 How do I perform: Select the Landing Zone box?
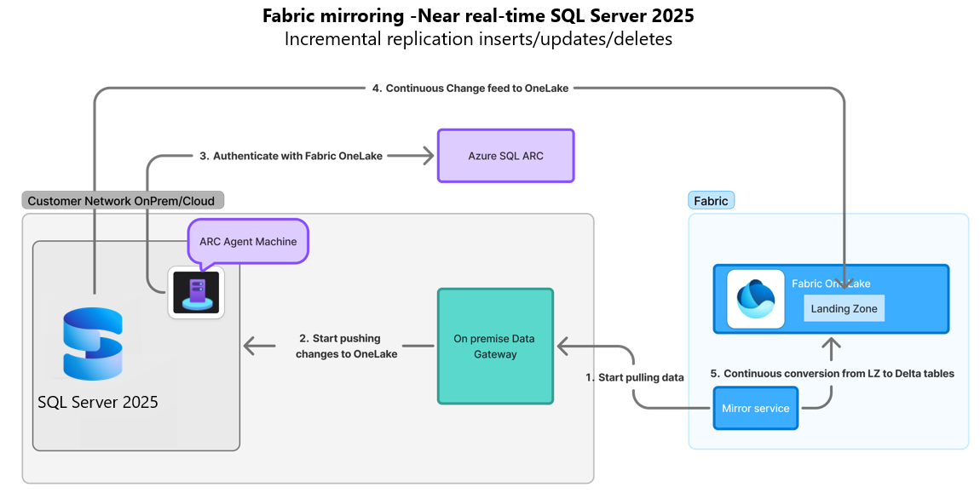[x=844, y=309]
